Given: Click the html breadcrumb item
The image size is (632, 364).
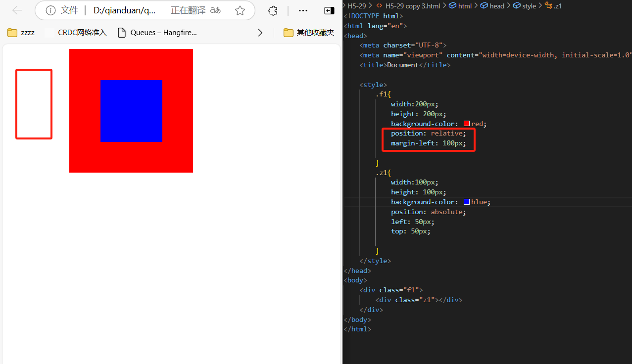Looking at the screenshot, I should pos(460,5).
